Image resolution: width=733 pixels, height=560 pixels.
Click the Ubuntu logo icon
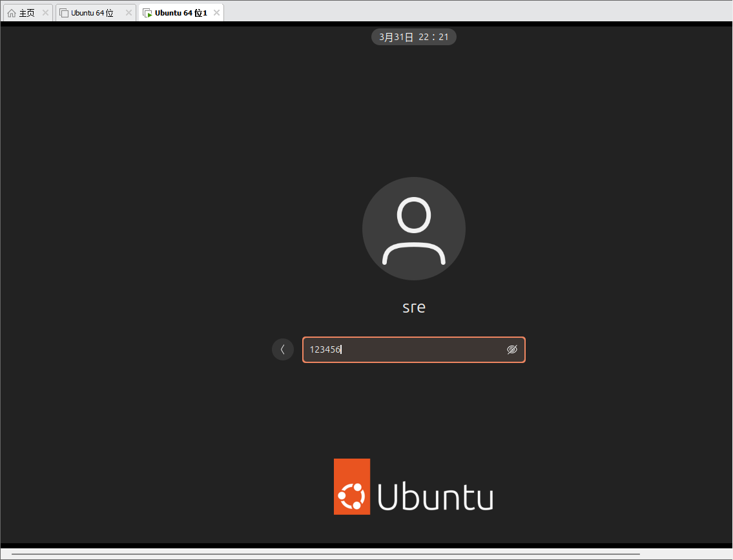click(x=352, y=486)
